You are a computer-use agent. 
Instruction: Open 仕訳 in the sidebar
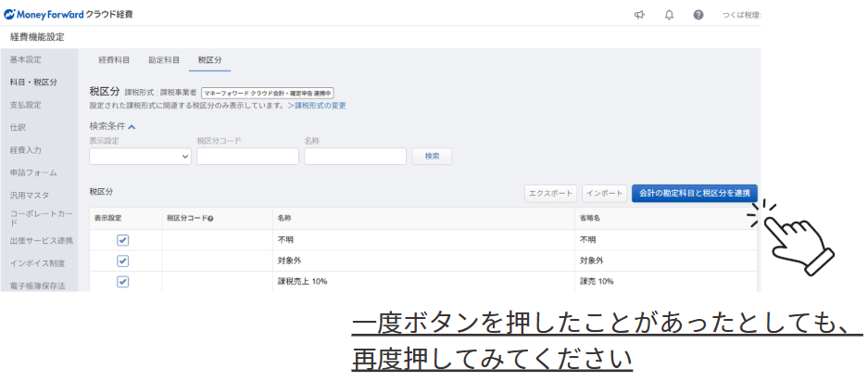(18, 128)
